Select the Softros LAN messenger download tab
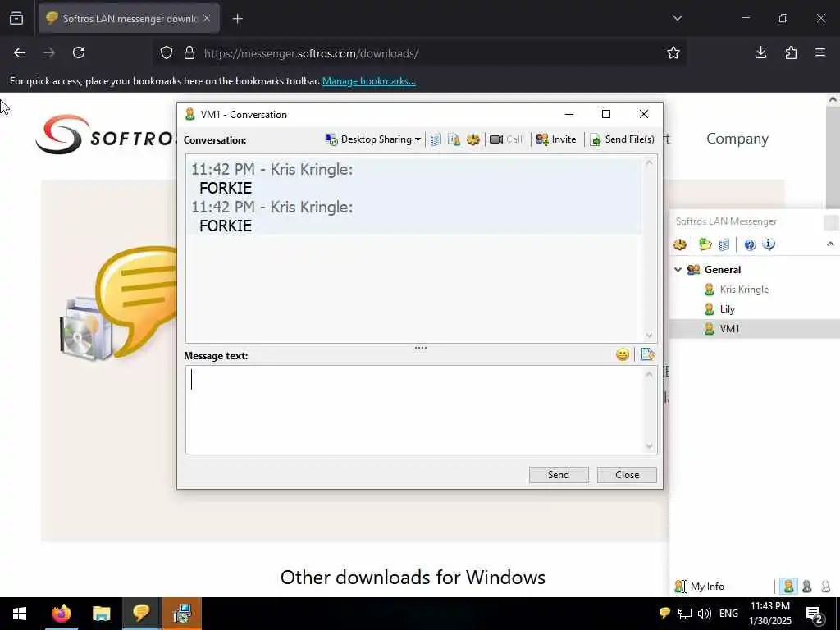 click(129, 19)
